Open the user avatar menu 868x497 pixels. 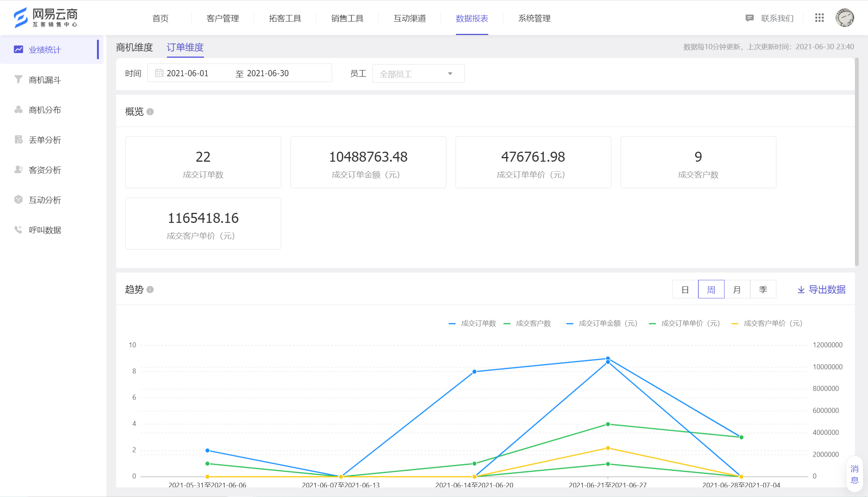[x=845, y=18]
